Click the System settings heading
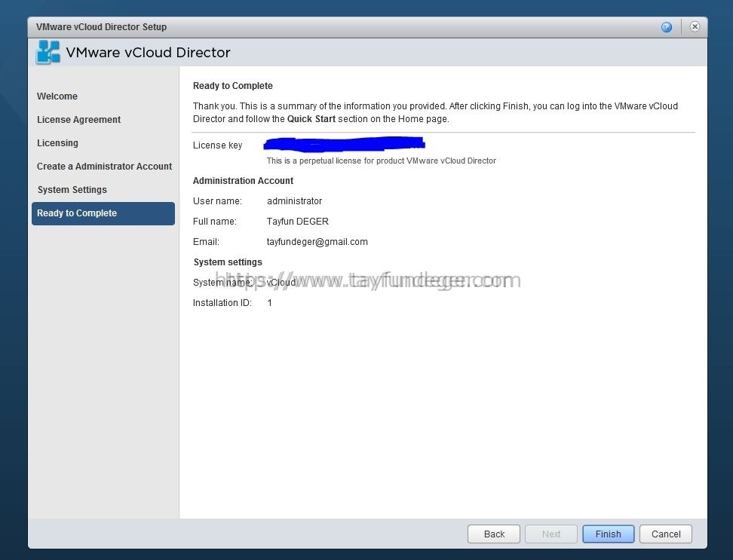733x560 pixels. click(x=228, y=262)
